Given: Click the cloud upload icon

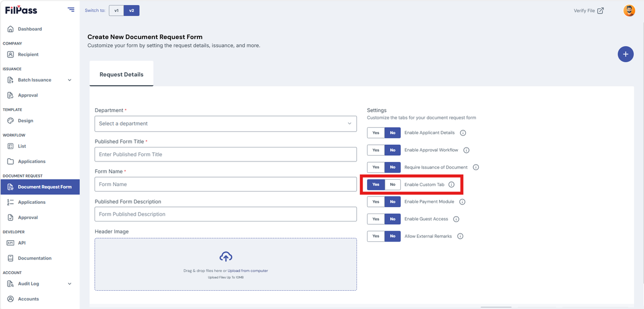Looking at the screenshot, I should [x=226, y=256].
